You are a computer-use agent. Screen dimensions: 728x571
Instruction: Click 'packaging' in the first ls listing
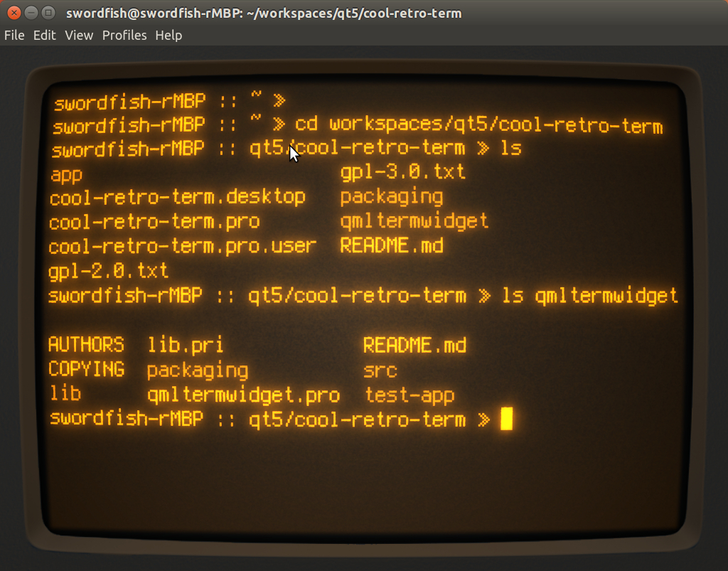click(392, 197)
